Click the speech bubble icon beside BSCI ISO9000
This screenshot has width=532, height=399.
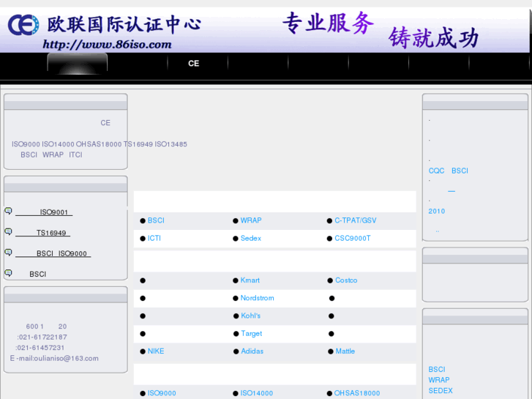[x=8, y=253]
